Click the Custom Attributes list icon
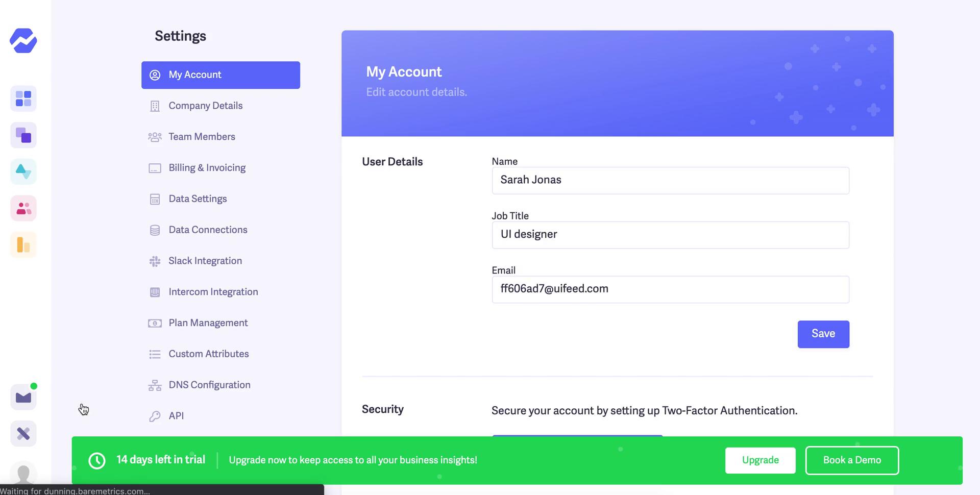Screen dimensions: 980x495 coord(155,354)
